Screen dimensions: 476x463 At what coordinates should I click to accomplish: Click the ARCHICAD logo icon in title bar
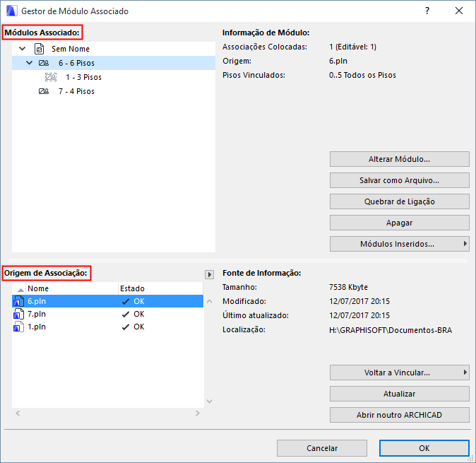click(x=11, y=11)
